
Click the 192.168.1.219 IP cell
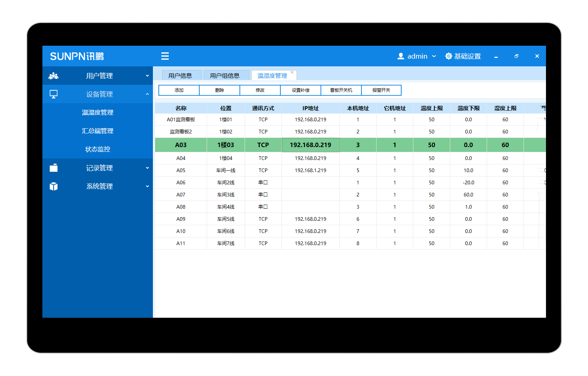click(x=311, y=170)
